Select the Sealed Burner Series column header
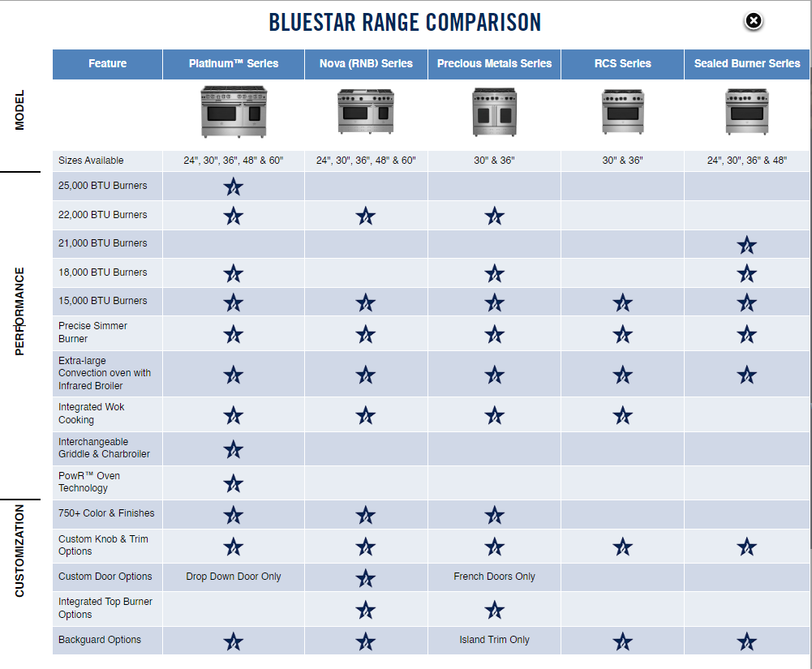This screenshot has height=669, width=812. (x=747, y=64)
